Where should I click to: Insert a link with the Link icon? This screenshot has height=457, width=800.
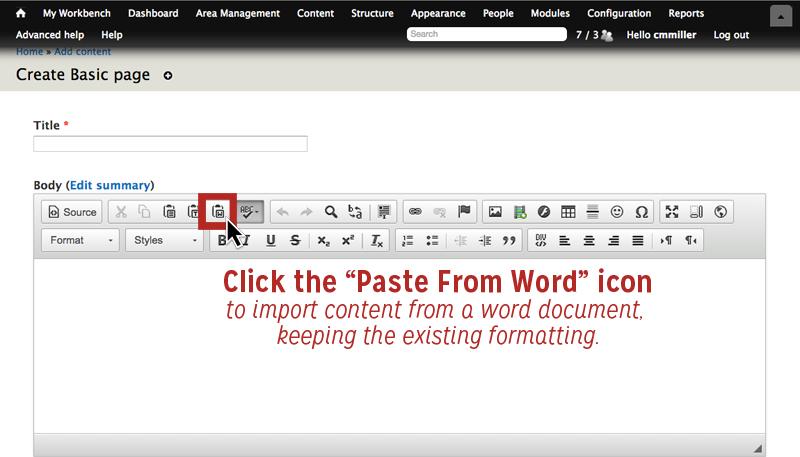click(x=414, y=212)
